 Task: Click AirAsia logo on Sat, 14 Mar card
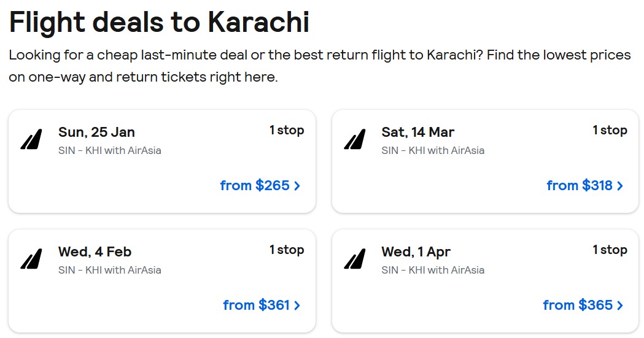pos(354,140)
